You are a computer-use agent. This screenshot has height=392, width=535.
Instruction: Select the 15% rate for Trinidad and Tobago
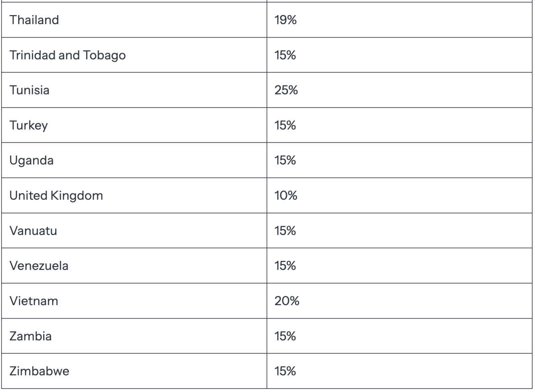point(285,55)
